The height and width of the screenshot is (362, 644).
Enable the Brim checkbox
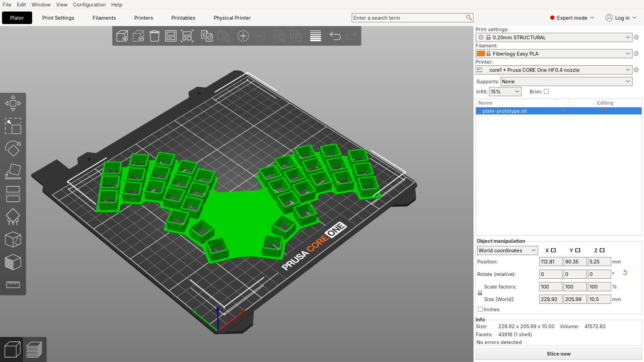546,91
